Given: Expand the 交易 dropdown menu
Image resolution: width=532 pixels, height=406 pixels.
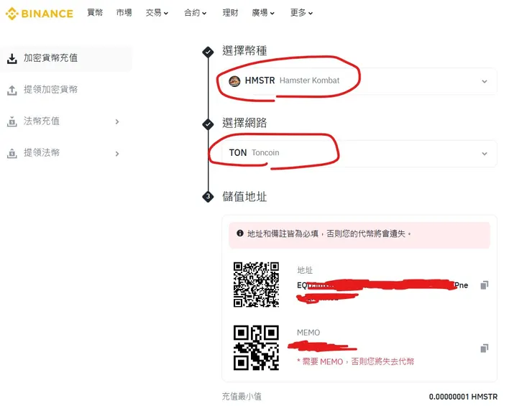Looking at the screenshot, I should point(157,13).
